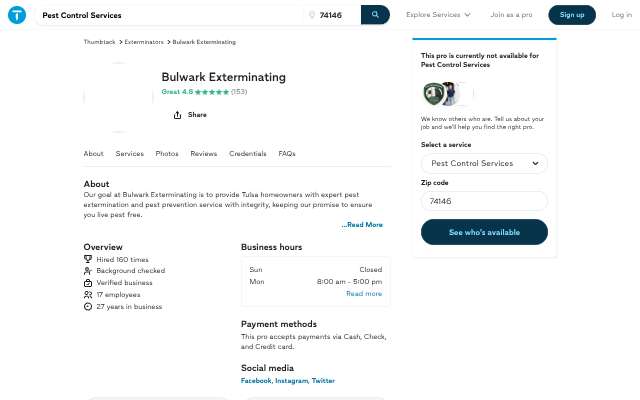This screenshot has height=400, width=640.
Task: Click the person pro avatar thumbnail
Action: (x=450, y=93)
